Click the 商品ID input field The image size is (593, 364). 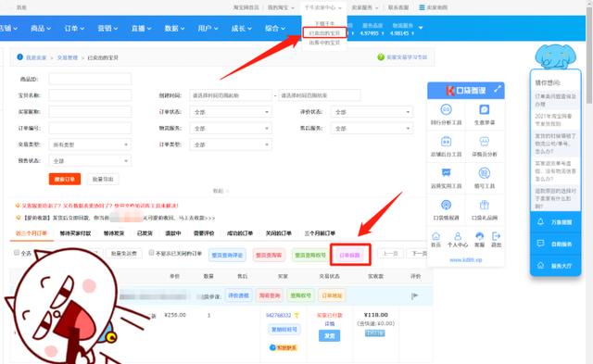(x=90, y=79)
